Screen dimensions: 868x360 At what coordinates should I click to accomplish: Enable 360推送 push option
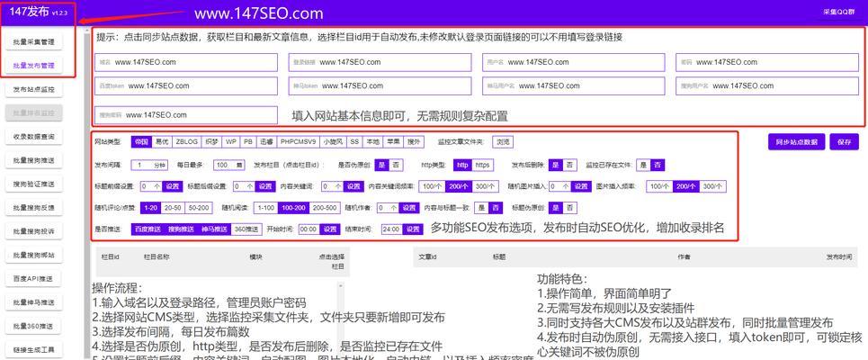[x=246, y=229]
